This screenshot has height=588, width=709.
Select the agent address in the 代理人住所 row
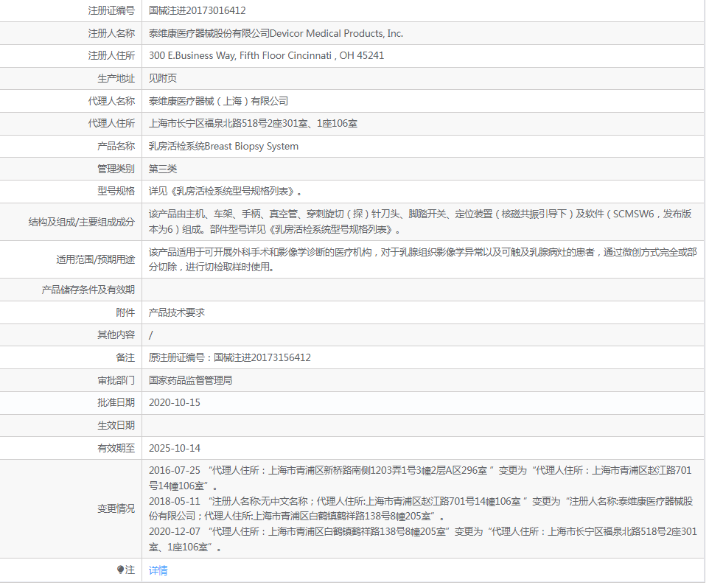pyautogui.click(x=254, y=123)
